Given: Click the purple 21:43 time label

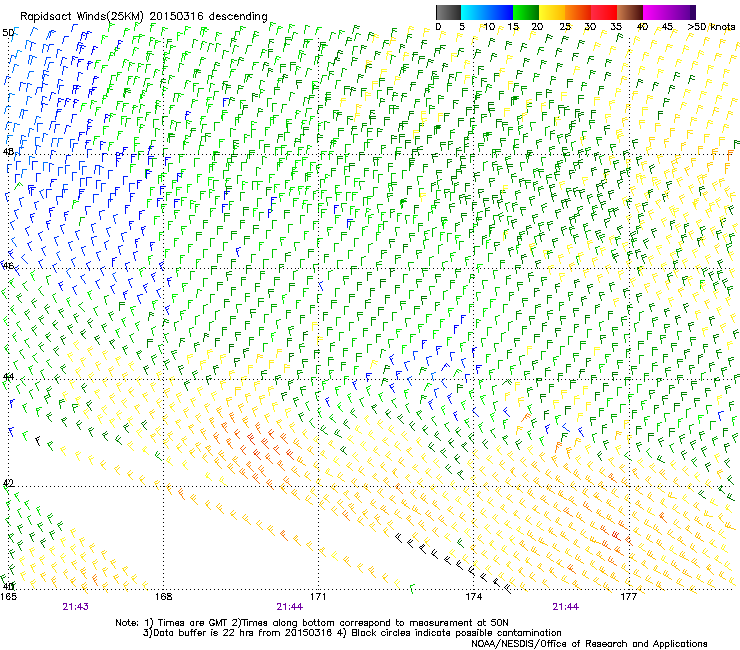Looking at the screenshot, I should (76, 607).
